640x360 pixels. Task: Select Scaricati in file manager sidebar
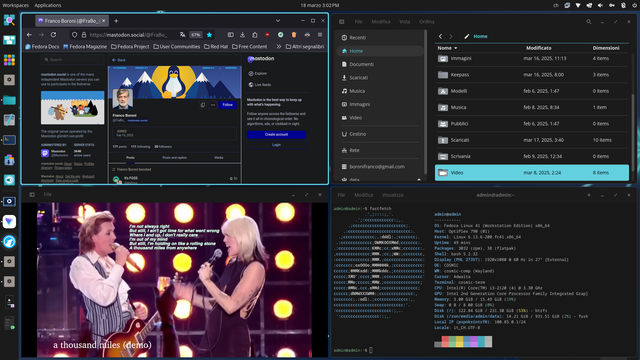click(380, 78)
